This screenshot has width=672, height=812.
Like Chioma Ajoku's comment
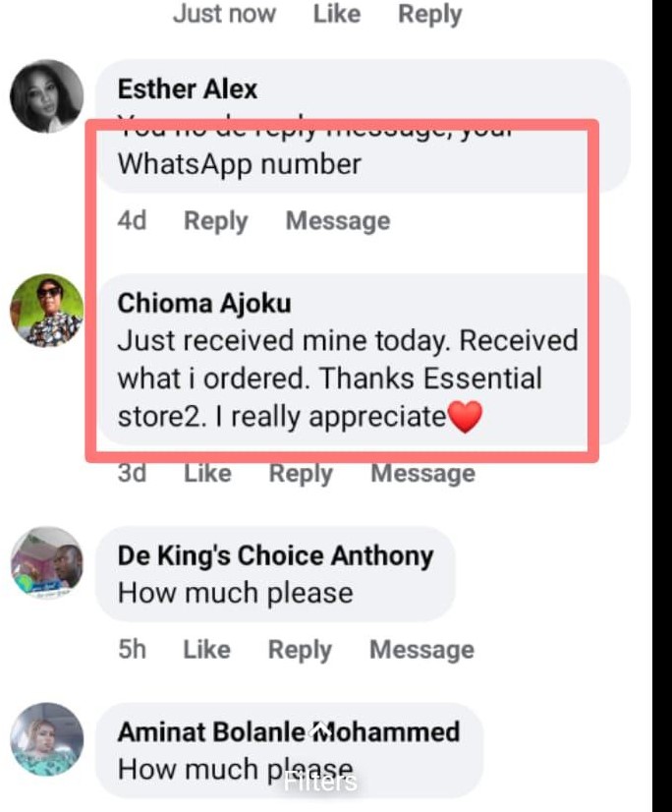click(x=207, y=473)
